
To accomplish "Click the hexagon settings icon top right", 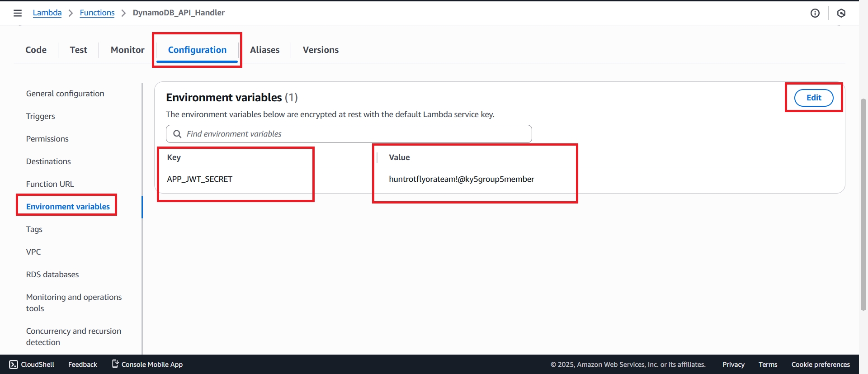I will coord(841,13).
